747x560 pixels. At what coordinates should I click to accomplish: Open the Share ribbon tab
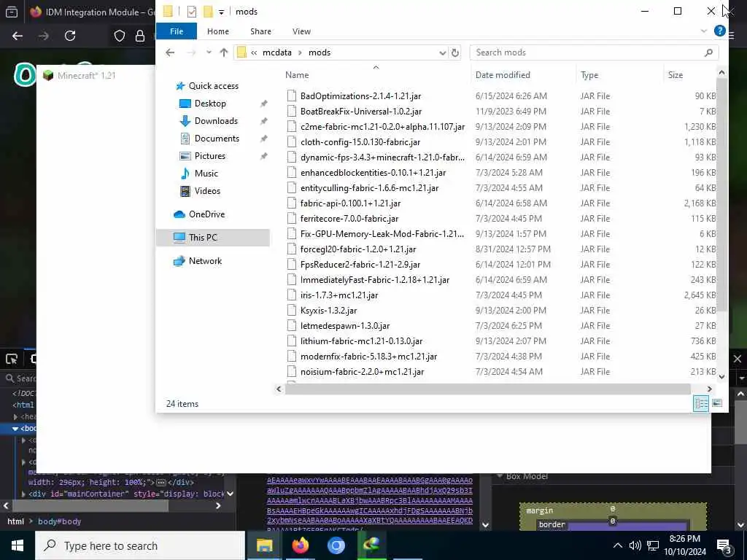pyautogui.click(x=260, y=31)
